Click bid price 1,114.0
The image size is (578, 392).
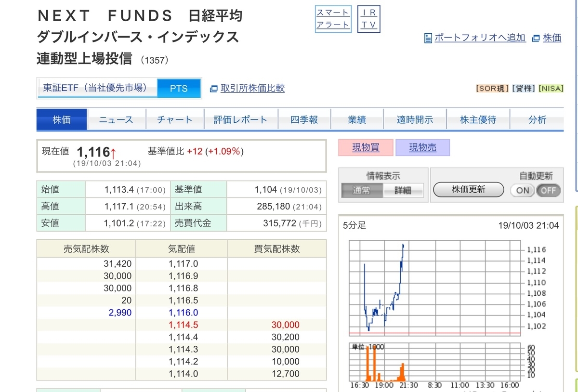point(183,374)
